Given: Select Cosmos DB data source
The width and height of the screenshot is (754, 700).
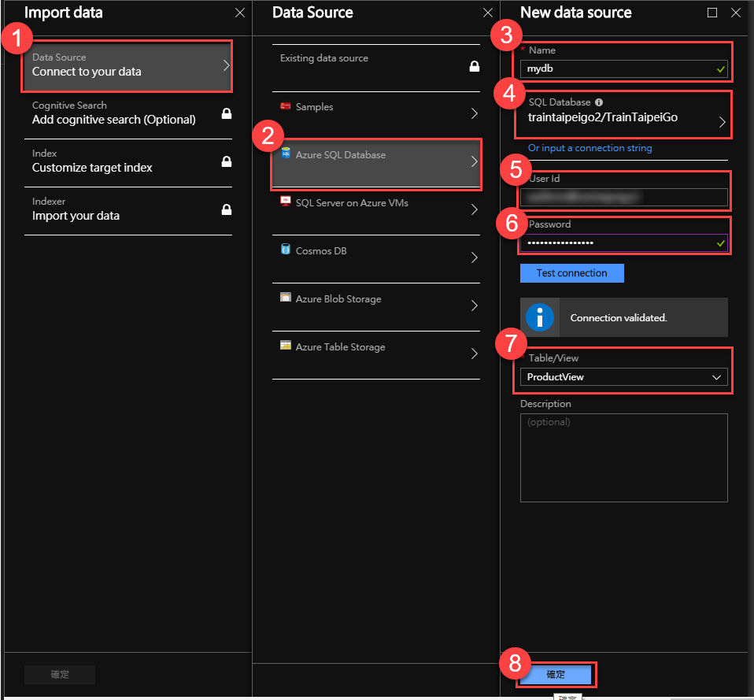Looking at the screenshot, I should click(x=376, y=259).
